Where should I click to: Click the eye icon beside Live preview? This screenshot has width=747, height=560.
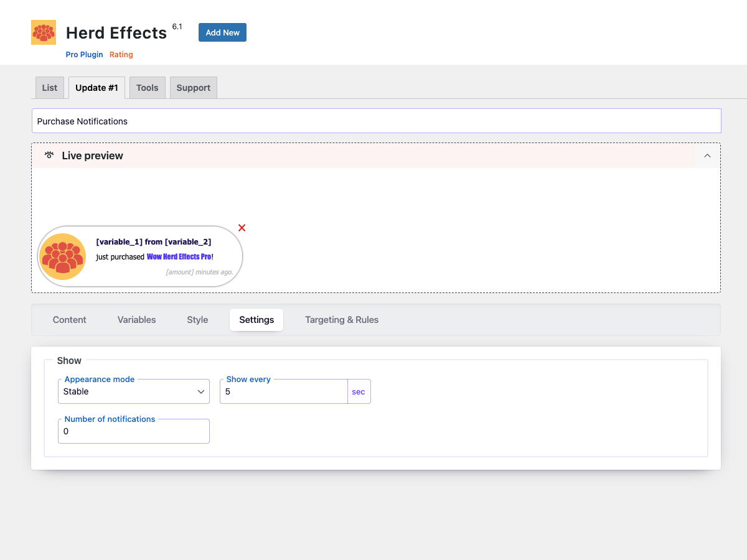pyautogui.click(x=49, y=156)
